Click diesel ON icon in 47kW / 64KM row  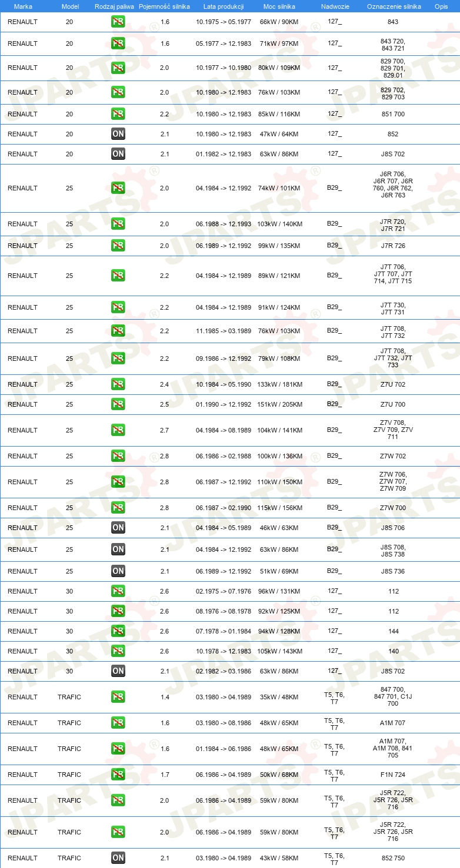click(118, 135)
